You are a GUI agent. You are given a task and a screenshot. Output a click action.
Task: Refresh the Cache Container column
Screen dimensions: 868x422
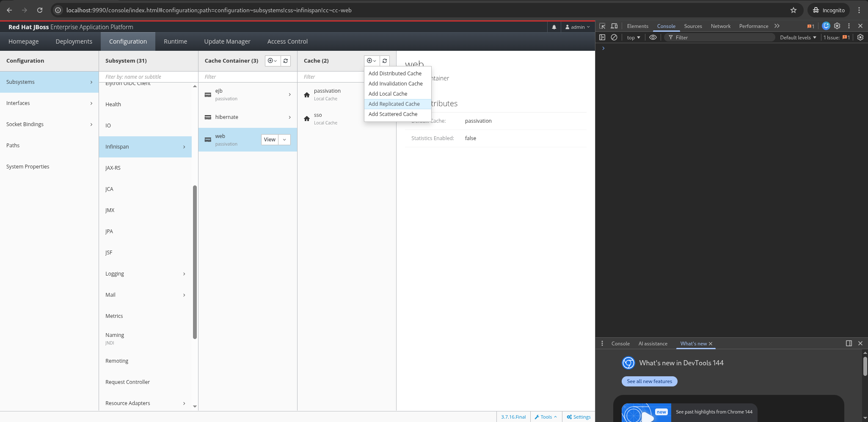[286, 61]
